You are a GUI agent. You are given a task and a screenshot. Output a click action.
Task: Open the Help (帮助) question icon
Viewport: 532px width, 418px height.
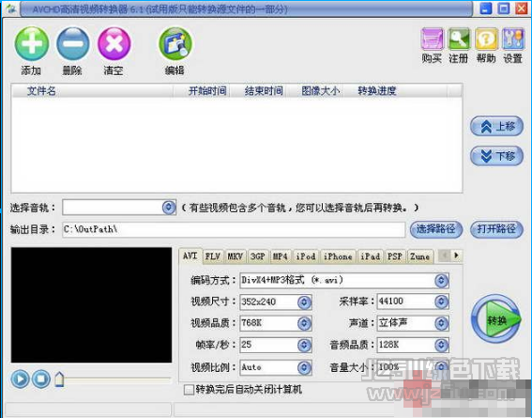click(486, 39)
